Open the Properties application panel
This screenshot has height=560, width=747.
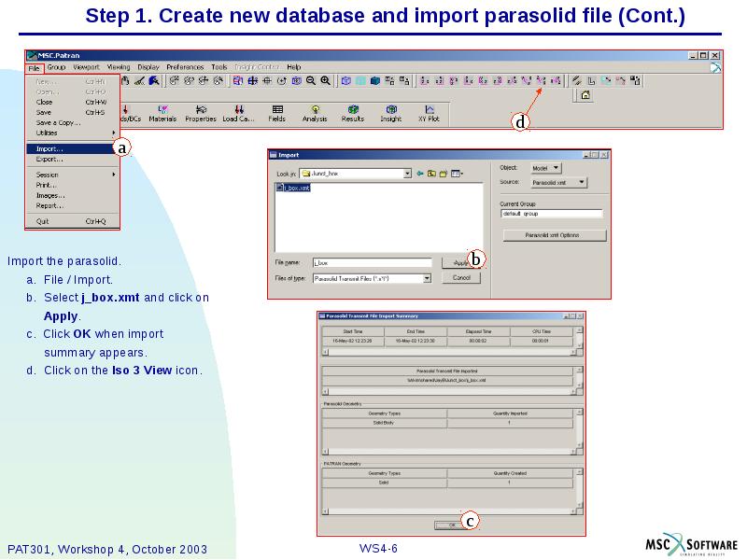(198, 110)
